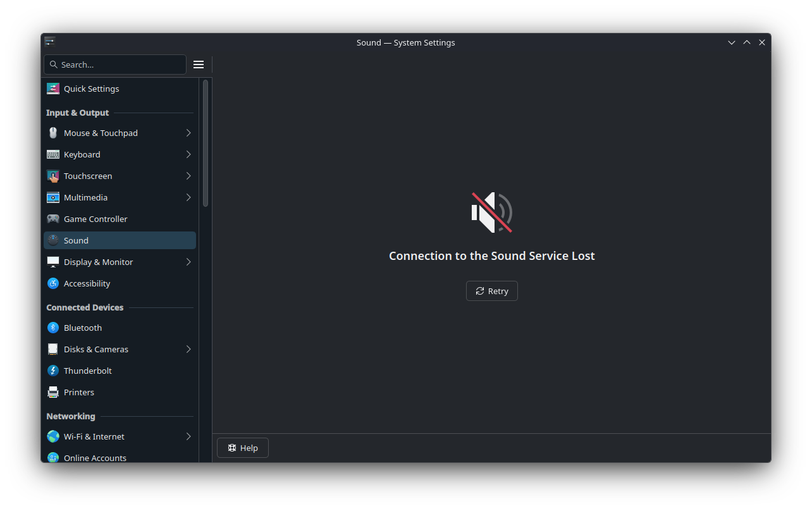
Task: Expand the Touchscreen submenu arrow
Action: [x=188, y=176]
